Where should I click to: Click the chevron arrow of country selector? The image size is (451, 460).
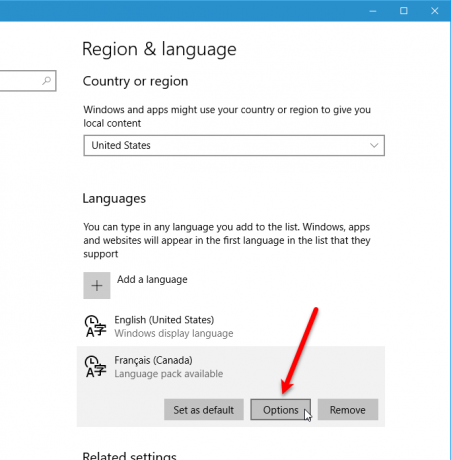374,145
